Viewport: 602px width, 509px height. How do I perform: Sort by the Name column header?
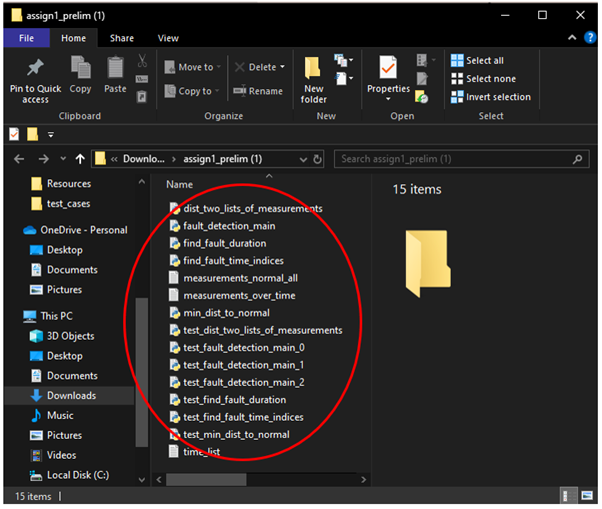click(x=180, y=185)
